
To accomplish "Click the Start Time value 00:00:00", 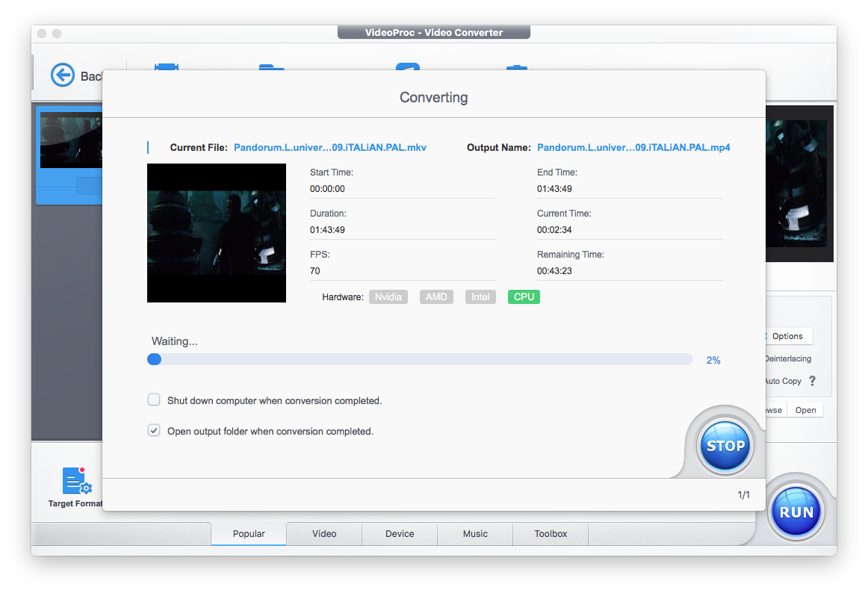I will (327, 189).
